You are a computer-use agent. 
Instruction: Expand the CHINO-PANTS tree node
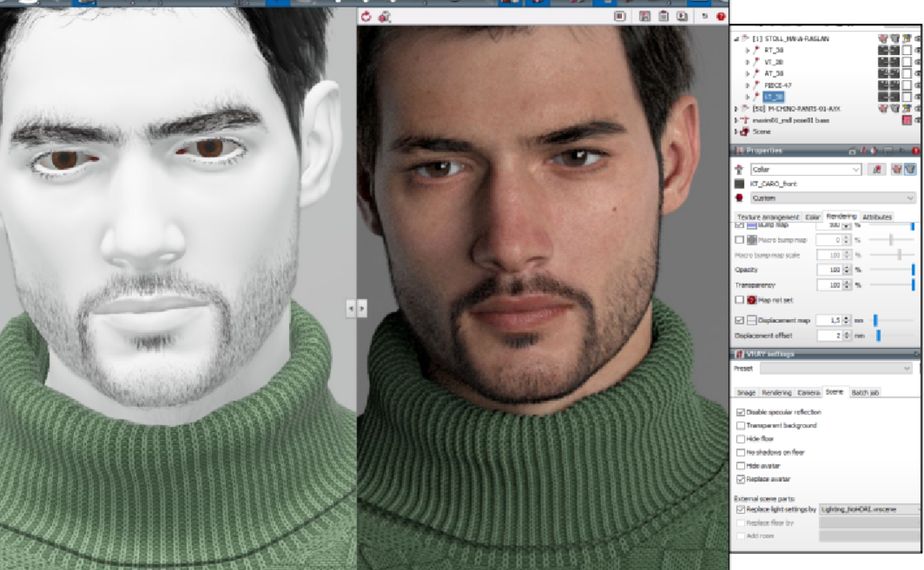pos(737,108)
